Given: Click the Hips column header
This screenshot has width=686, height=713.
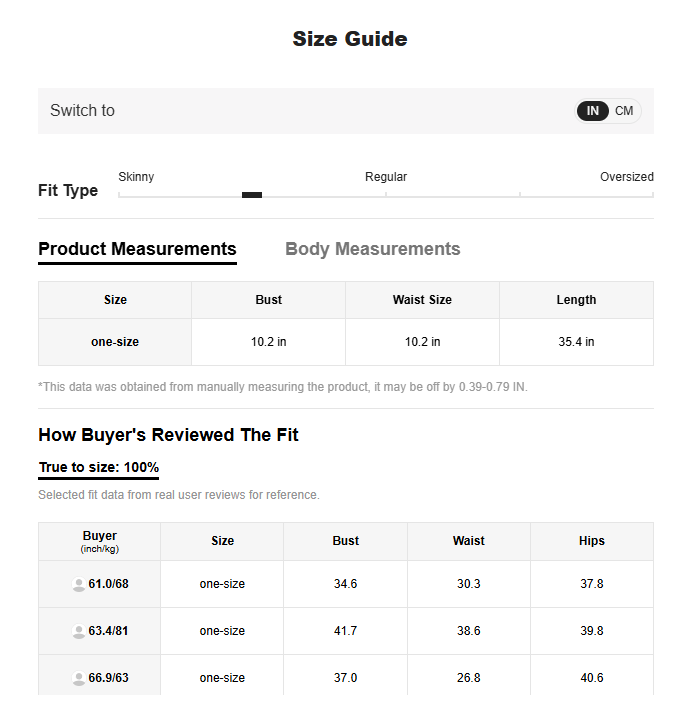Looking at the screenshot, I should click(x=592, y=541).
